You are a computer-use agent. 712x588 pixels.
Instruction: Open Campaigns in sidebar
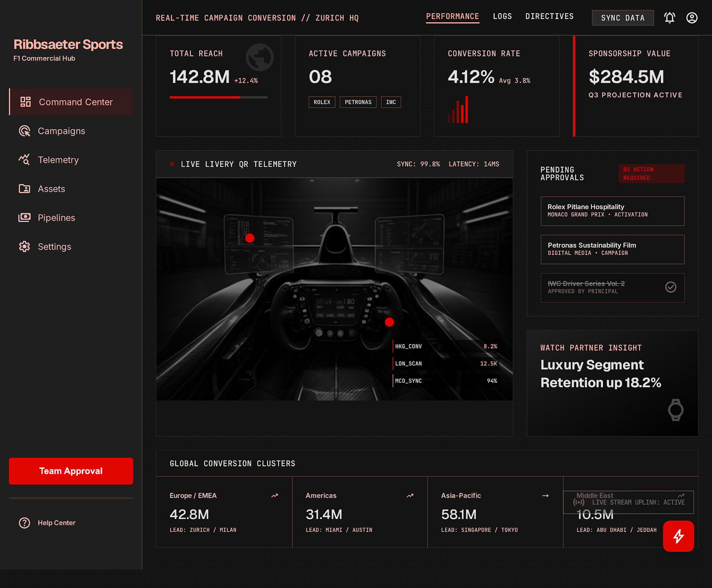click(71, 131)
